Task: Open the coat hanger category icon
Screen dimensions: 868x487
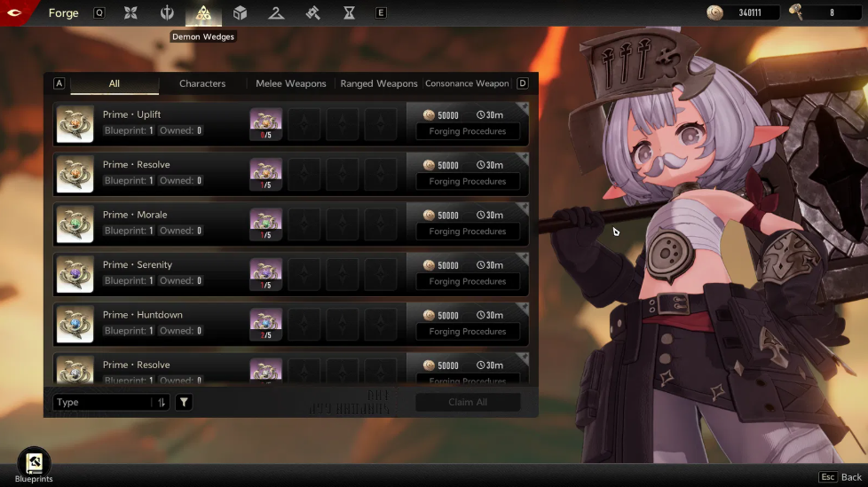Action: click(276, 12)
